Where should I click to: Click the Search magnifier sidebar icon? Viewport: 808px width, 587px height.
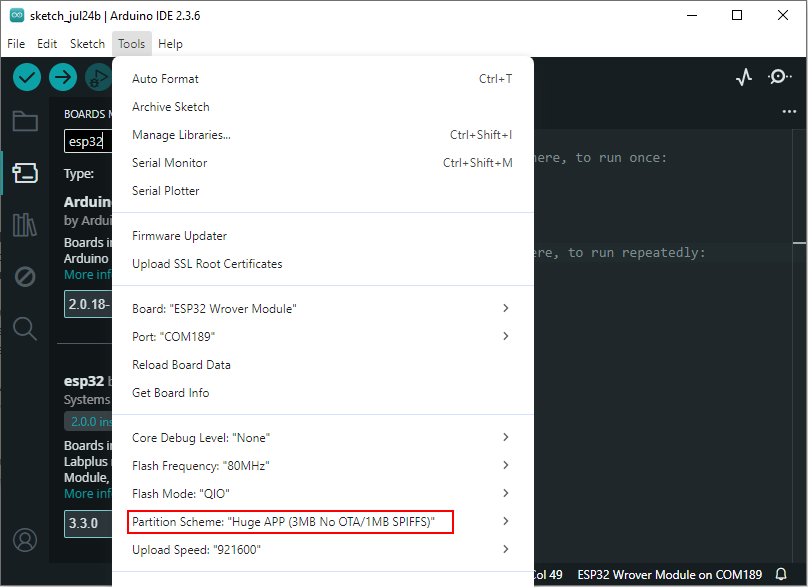pyautogui.click(x=25, y=328)
